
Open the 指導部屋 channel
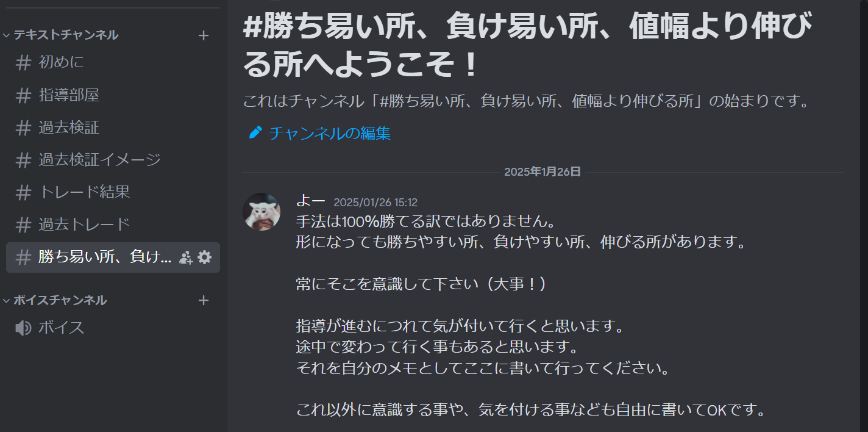coord(113,95)
